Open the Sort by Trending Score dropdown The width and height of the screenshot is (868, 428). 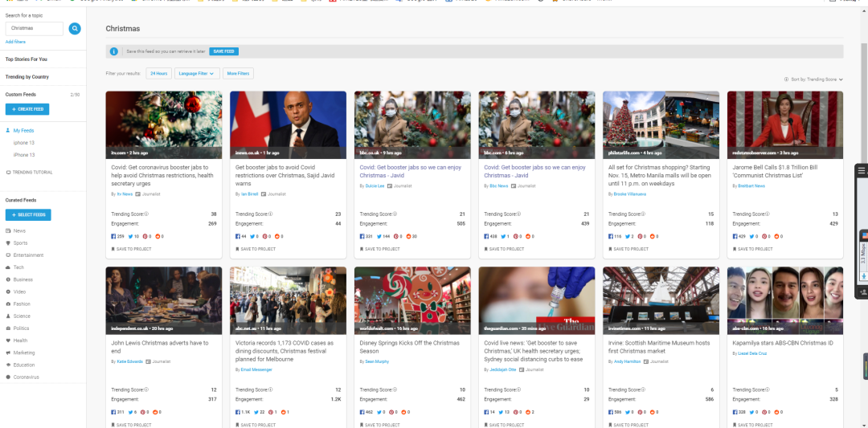(813, 79)
